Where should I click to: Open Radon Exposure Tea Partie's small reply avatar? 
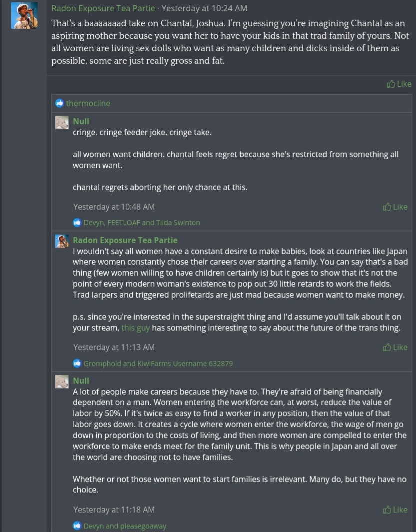[62, 242]
